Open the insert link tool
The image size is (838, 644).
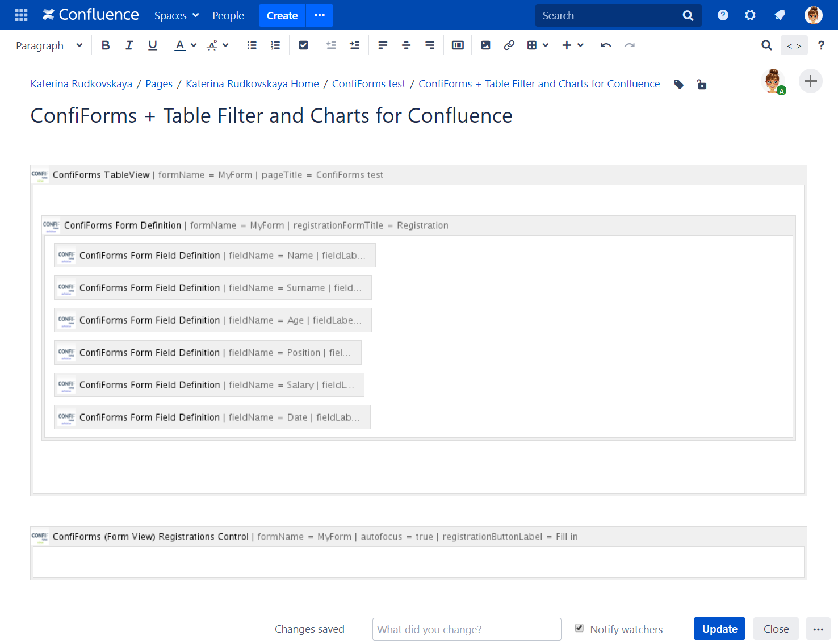point(509,45)
